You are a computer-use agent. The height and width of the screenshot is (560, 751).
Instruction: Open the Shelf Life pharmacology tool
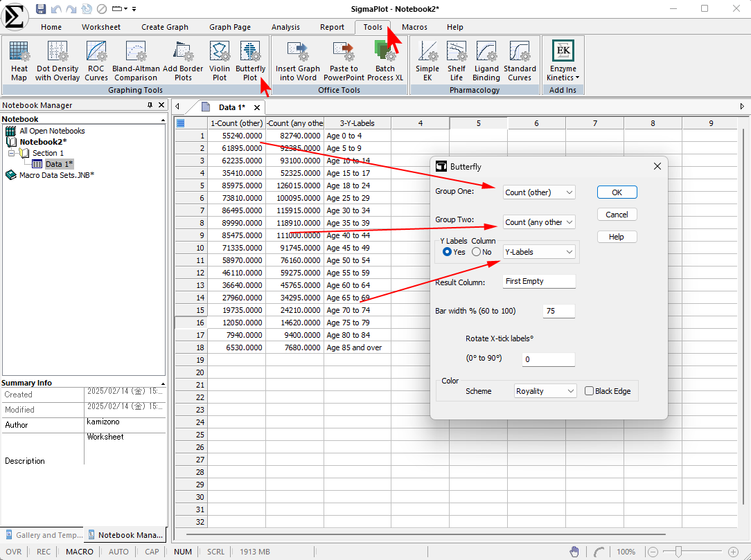tap(457, 61)
